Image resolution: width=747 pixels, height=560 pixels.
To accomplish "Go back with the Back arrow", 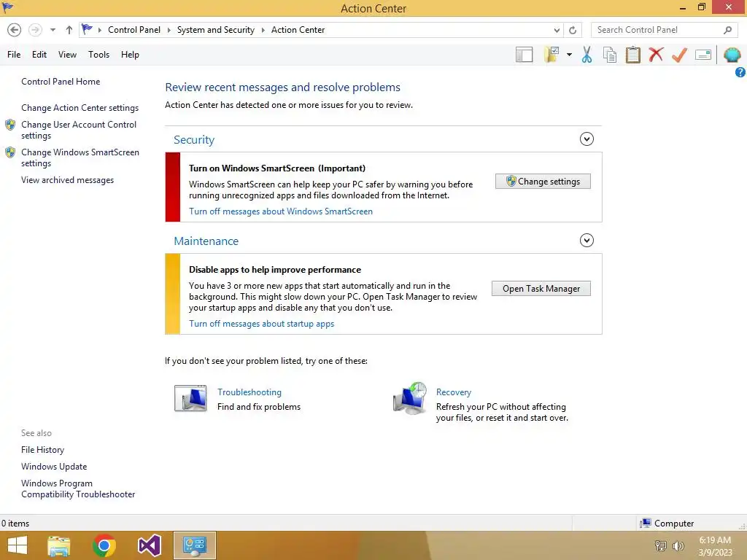I will (15, 30).
